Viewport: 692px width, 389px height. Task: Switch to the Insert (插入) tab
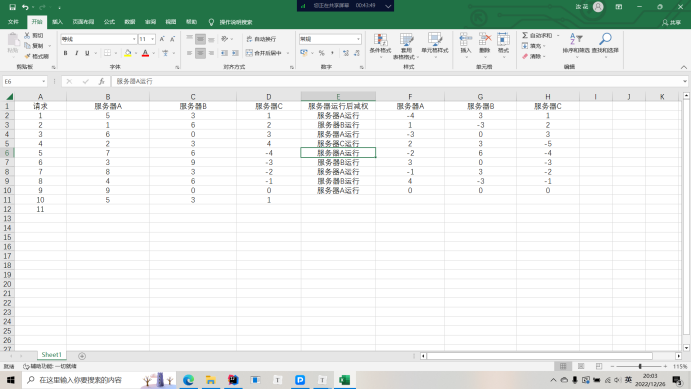[x=57, y=22]
